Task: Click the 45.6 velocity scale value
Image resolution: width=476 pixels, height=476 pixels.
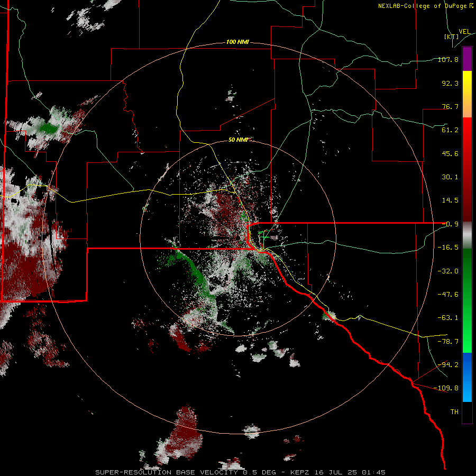Action: (x=450, y=153)
